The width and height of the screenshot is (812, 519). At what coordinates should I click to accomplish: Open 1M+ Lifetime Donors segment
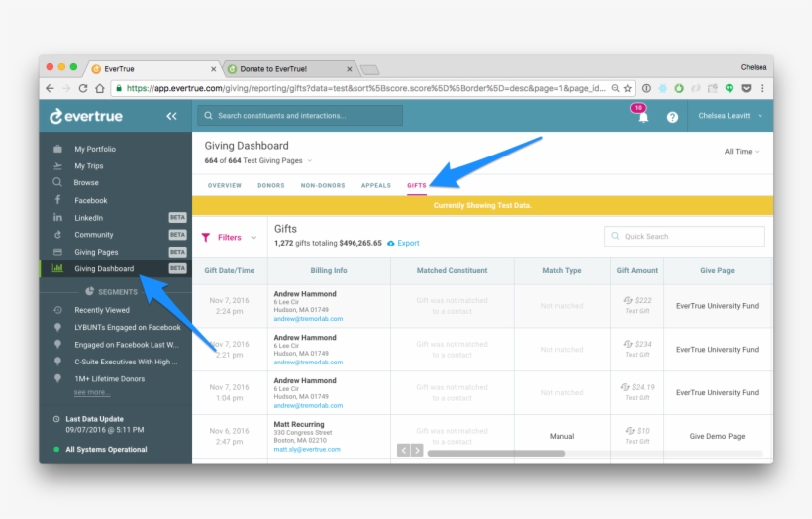click(x=109, y=379)
